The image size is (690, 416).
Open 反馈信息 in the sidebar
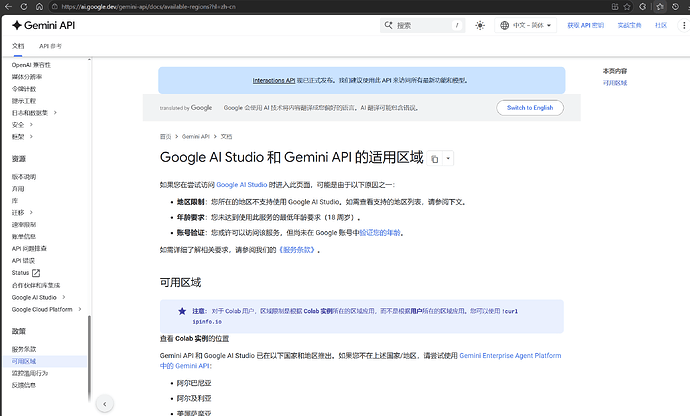point(24,385)
